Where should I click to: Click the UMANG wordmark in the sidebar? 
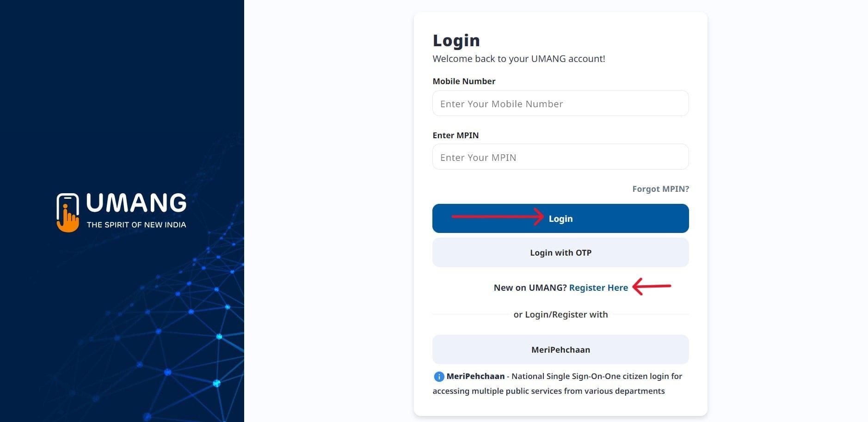tap(136, 203)
